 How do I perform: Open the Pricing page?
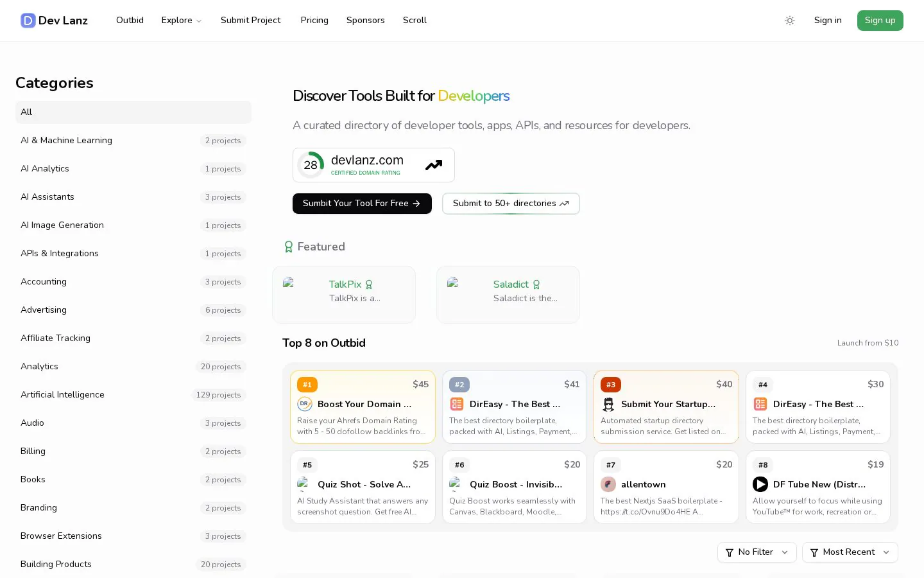[x=314, y=21]
